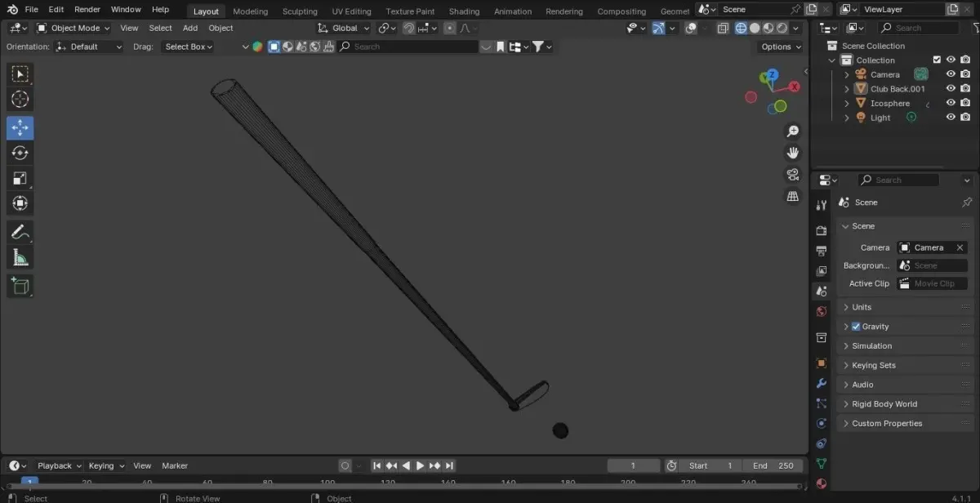The width and height of the screenshot is (980, 503).
Task: Open the Render menu
Action: pyautogui.click(x=87, y=10)
